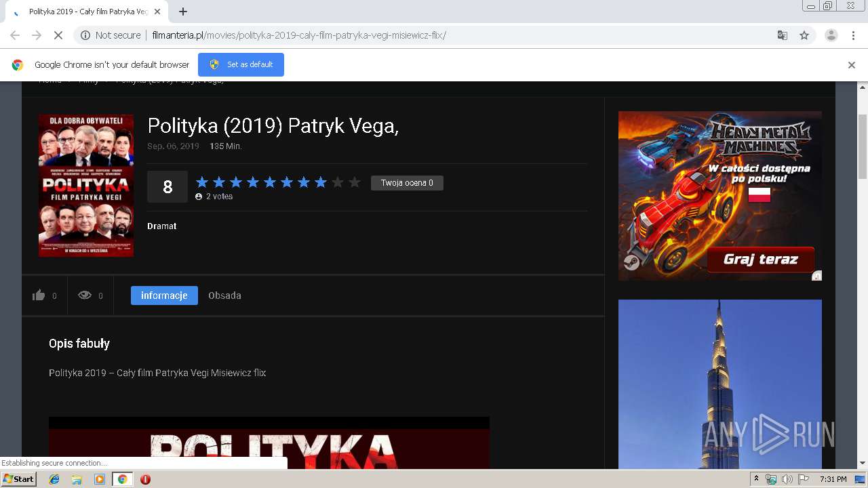Switch to the Obsada tab
The height and width of the screenshot is (488, 868).
coord(224,296)
